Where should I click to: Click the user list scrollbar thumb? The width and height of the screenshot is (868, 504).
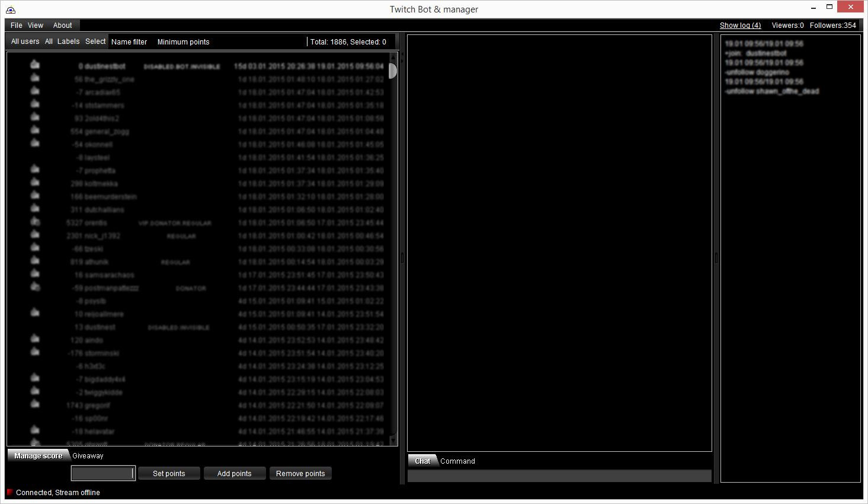(392, 71)
